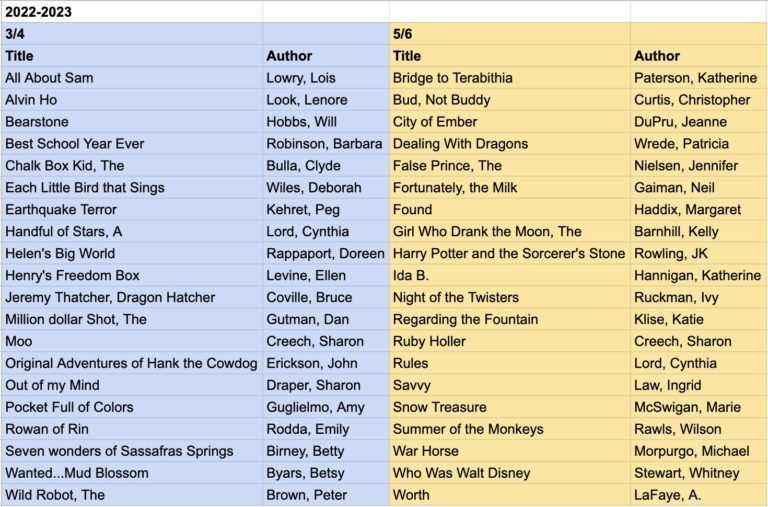768x507 pixels.
Task: Click the Bearstone title cell
Action: [x=132, y=121]
